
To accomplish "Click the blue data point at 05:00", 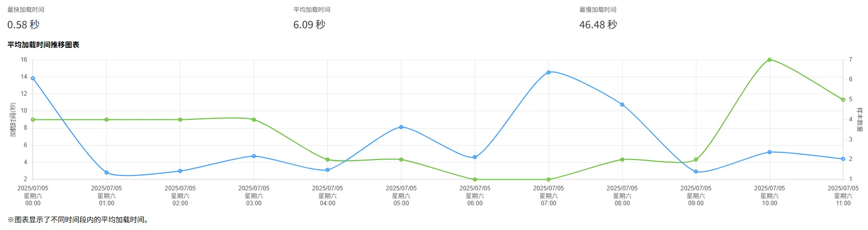I will 401,127.
